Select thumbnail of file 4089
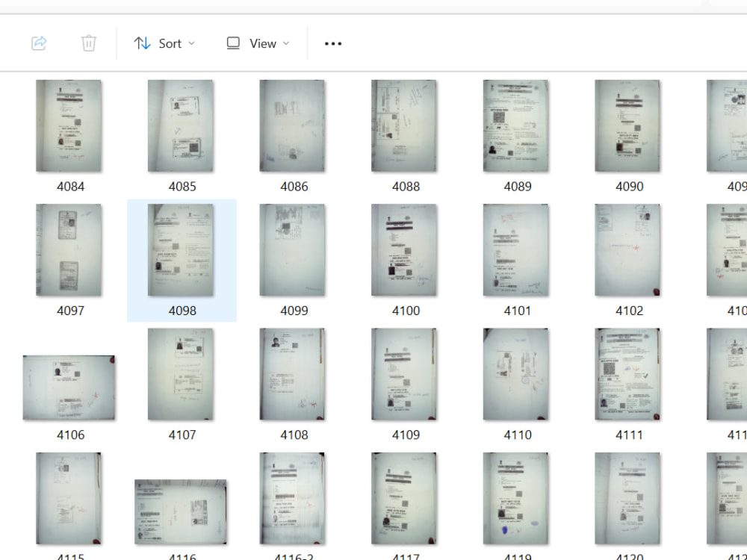This screenshot has height=560, width=747. (x=515, y=125)
